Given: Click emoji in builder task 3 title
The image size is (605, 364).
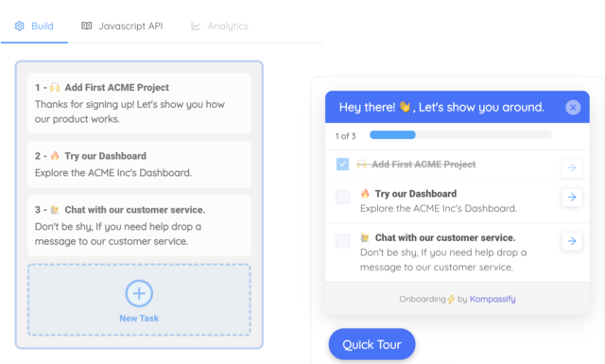Looking at the screenshot, I should point(55,210).
